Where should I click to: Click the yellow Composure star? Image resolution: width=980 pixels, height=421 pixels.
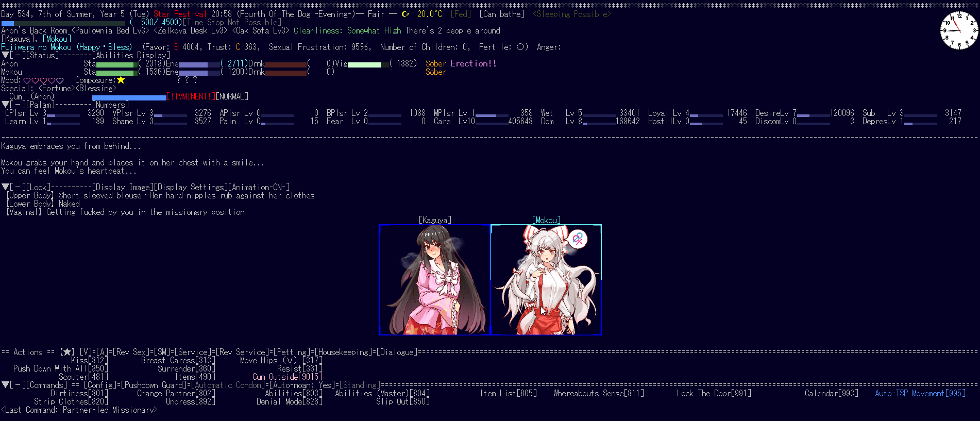(x=121, y=80)
